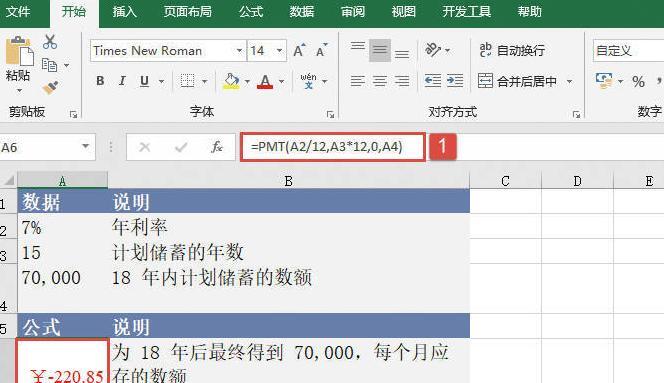This screenshot has width=664, height=383.
Task: Click the Cut scissors icon
Action: [50, 42]
